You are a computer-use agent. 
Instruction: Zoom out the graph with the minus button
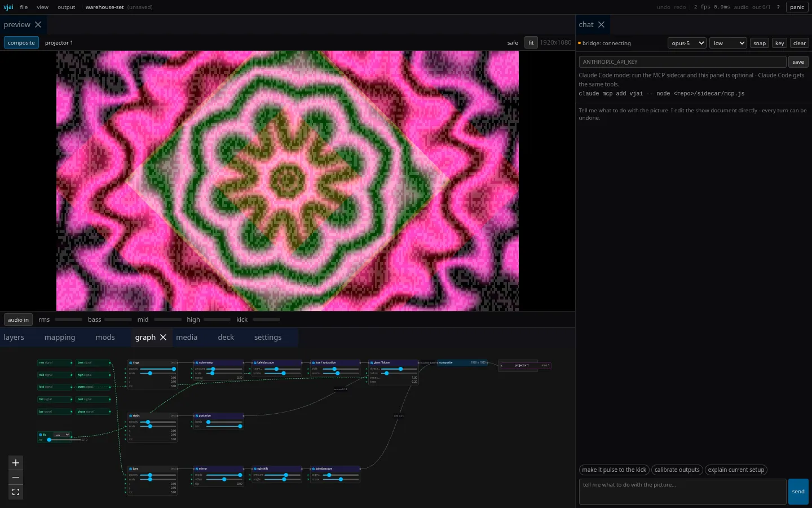(x=16, y=478)
